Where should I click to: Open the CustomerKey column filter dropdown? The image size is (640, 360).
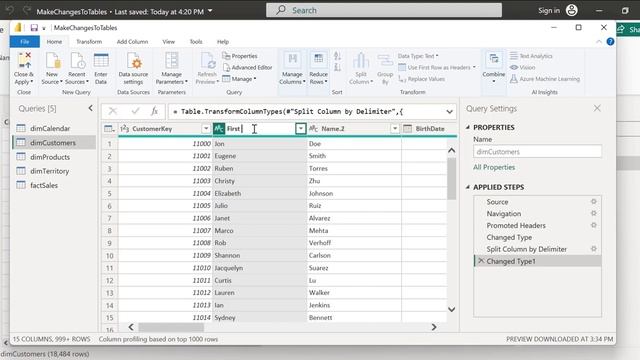(x=206, y=129)
